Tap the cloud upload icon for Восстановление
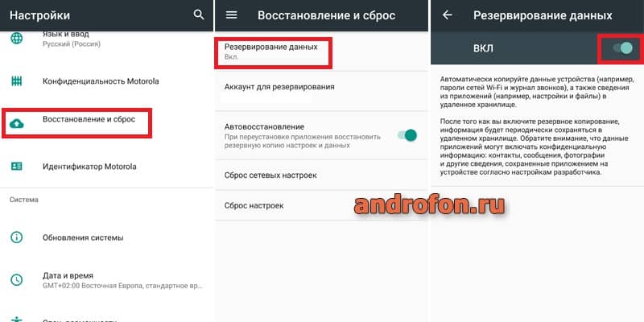Image resolution: width=644 pixels, height=322 pixels. (16, 123)
